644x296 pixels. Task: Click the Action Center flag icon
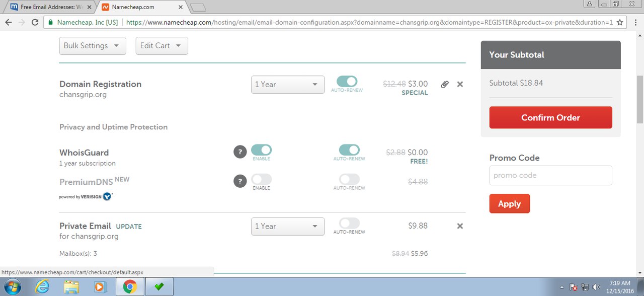(x=574, y=287)
